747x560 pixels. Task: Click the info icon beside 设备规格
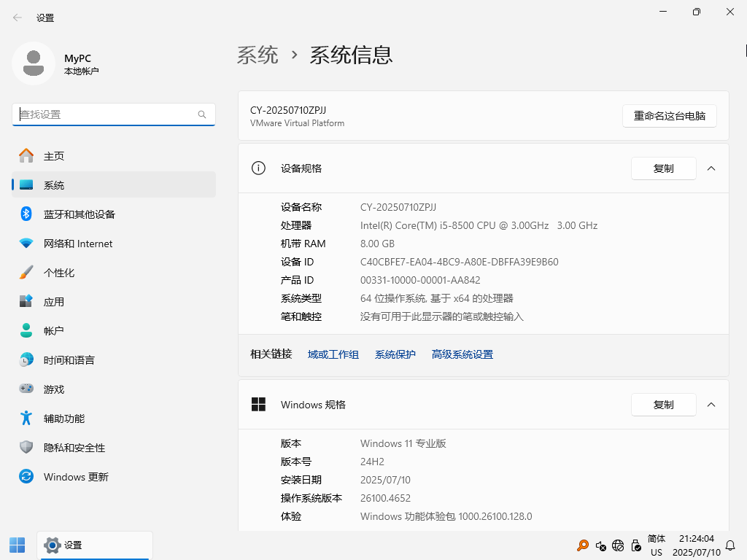coord(258,168)
